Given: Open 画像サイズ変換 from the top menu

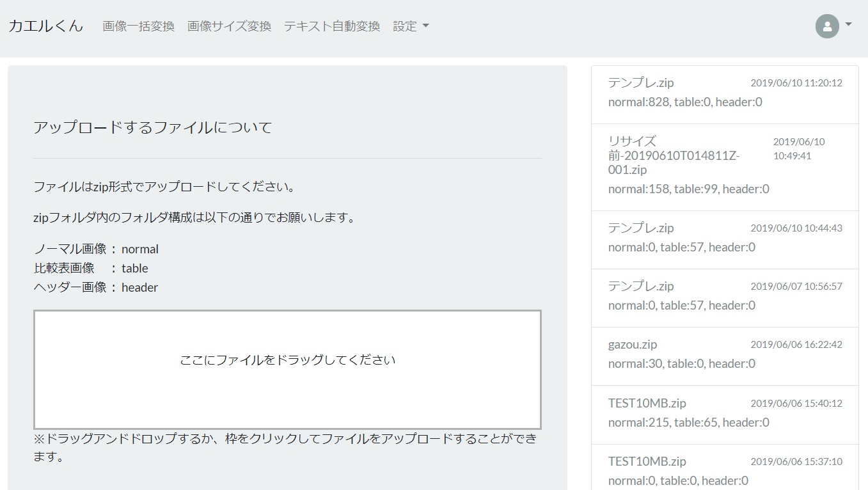Looking at the screenshot, I should (228, 26).
